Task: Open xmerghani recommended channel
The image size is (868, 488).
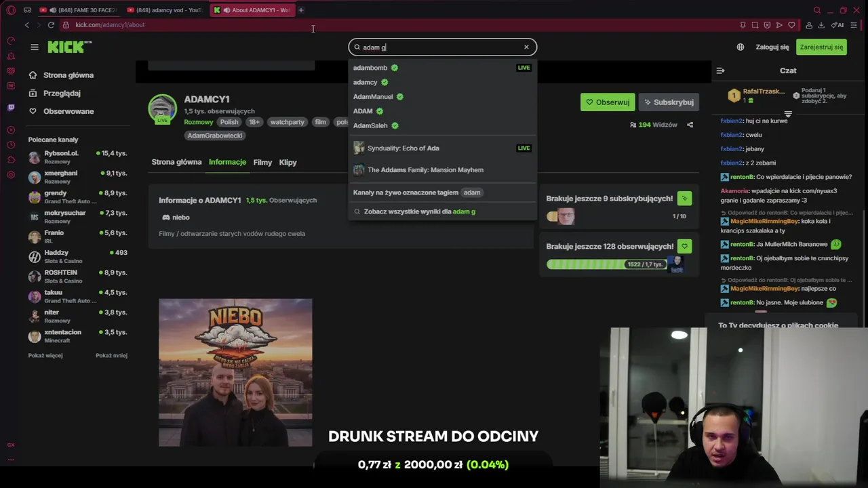Action: 78,177
